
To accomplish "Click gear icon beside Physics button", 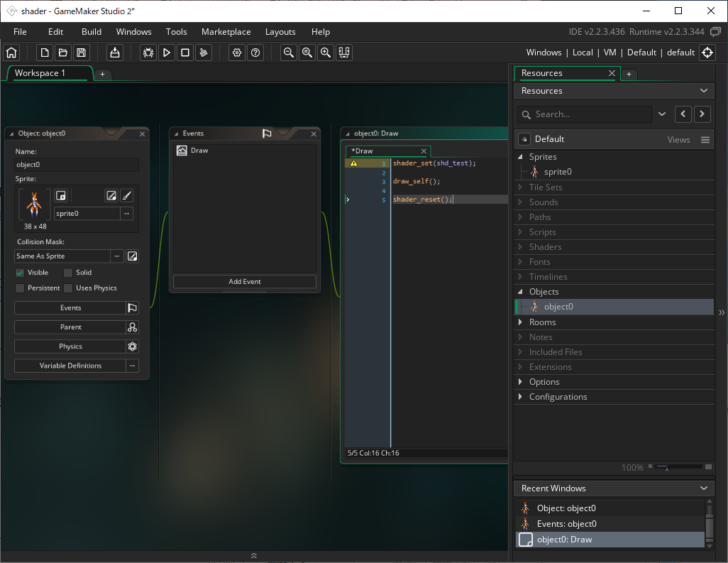I will (x=132, y=346).
